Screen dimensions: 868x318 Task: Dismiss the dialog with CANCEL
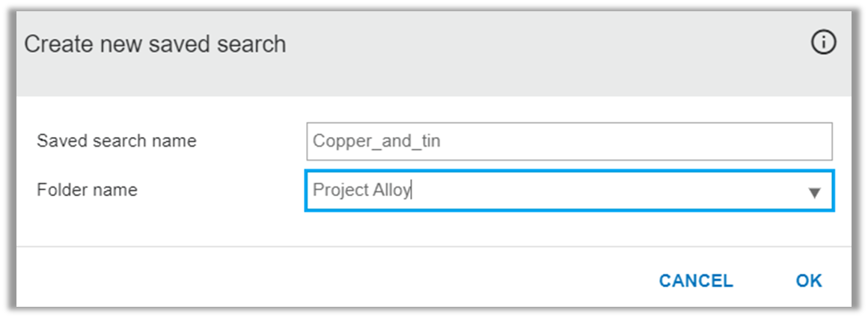click(696, 281)
